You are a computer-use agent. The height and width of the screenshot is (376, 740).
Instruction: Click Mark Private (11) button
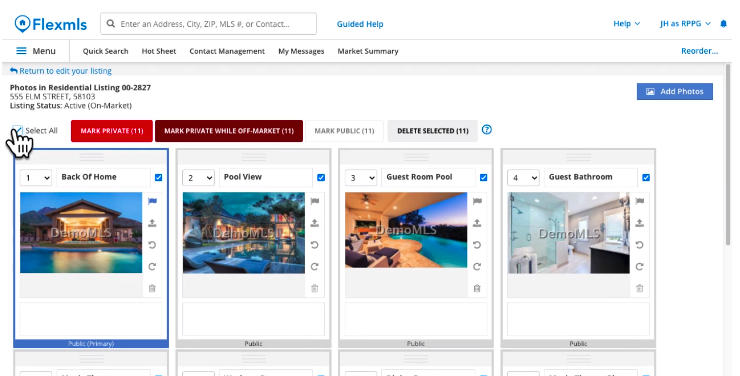coord(112,131)
